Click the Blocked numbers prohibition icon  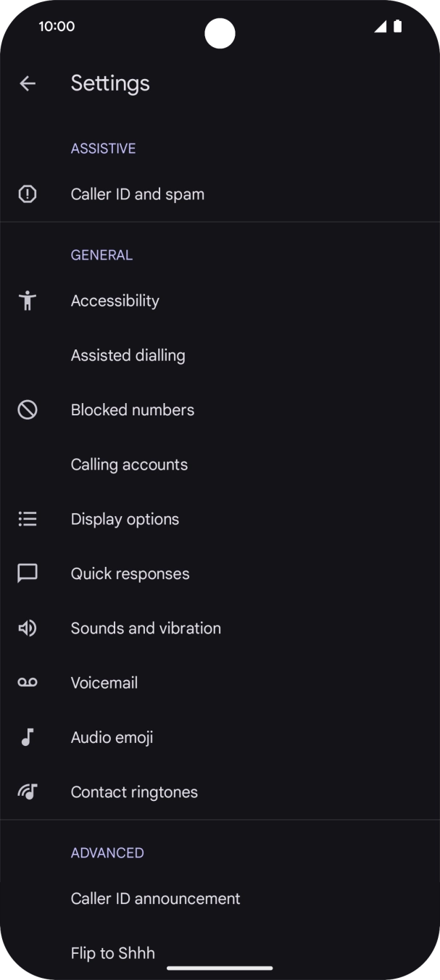[x=27, y=410]
